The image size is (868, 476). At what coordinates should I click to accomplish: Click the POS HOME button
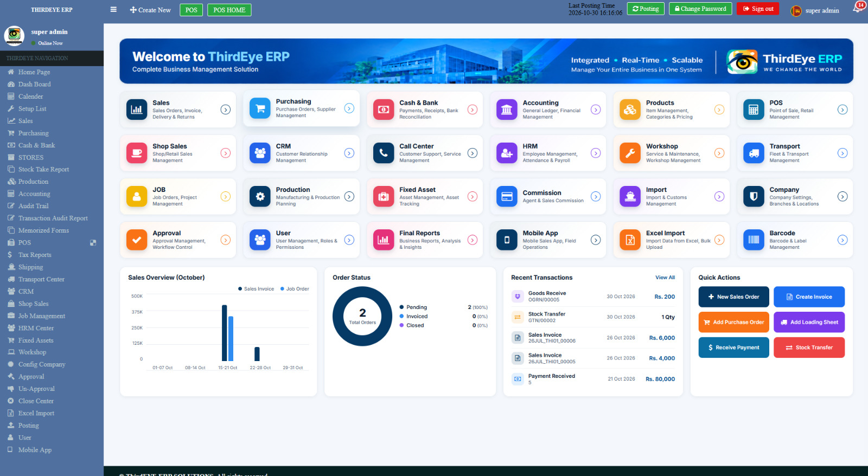point(229,10)
